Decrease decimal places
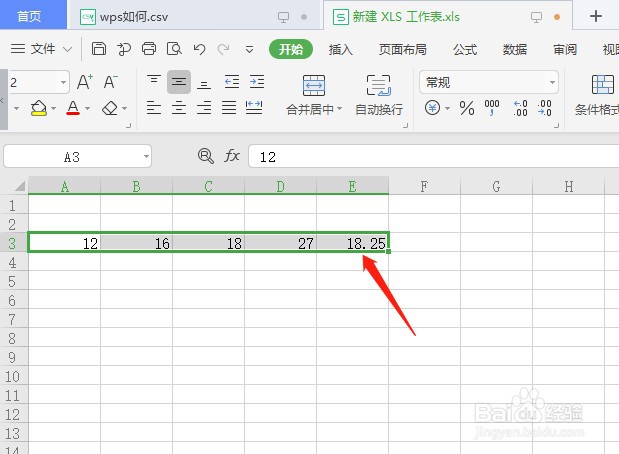619x454 pixels. pyautogui.click(x=544, y=108)
